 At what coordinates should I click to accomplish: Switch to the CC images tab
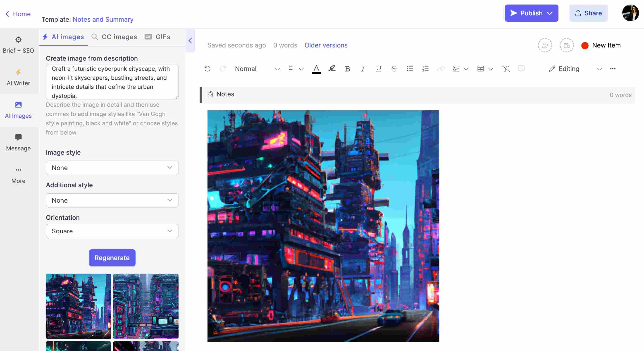click(114, 37)
